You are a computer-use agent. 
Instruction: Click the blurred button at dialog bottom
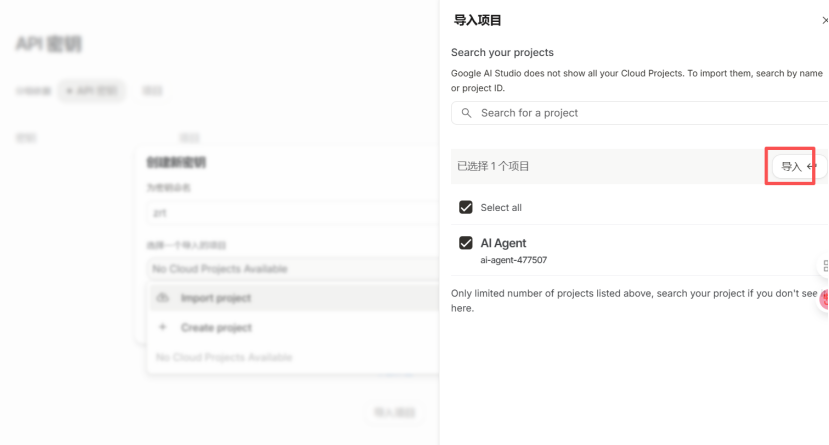coord(393,412)
